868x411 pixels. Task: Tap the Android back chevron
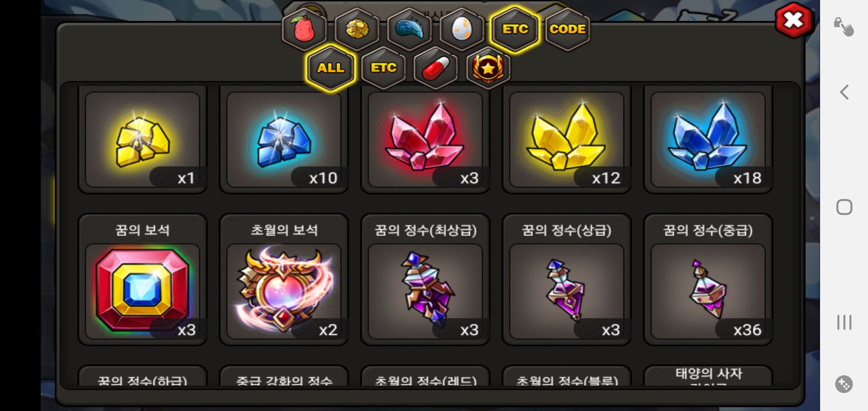(844, 92)
